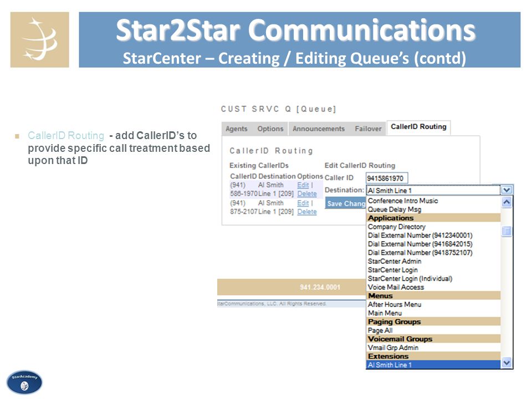Click the StarAcademy badge icon
532x399 pixels.
coord(24,382)
